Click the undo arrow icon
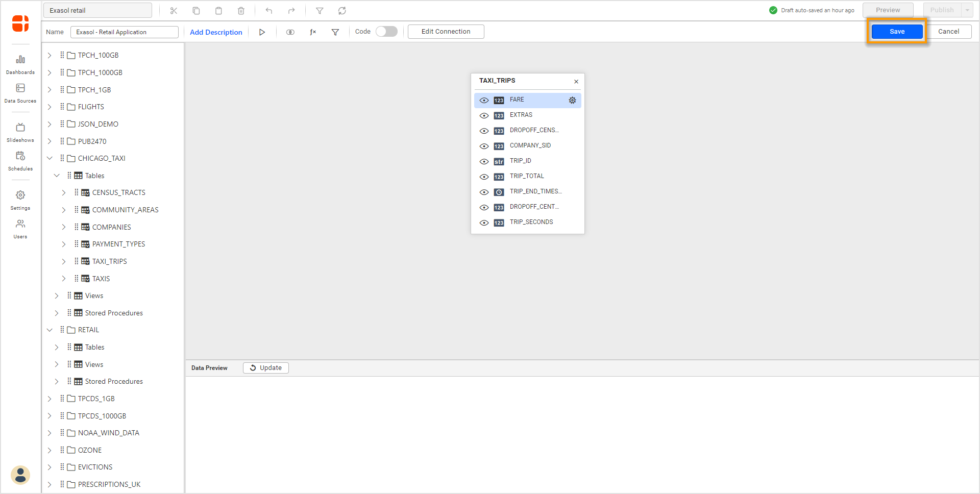The width and height of the screenshot is (980, 494). coord(269,11)
